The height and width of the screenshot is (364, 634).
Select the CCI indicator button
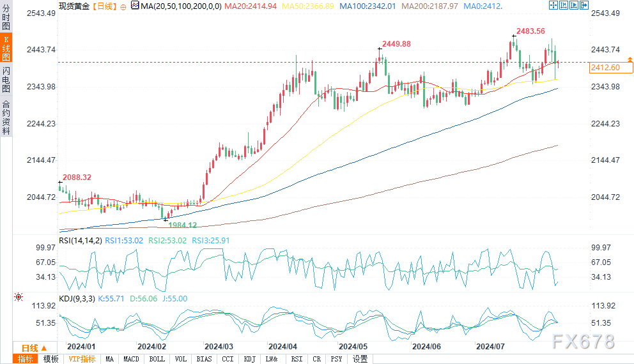point(228,359)
